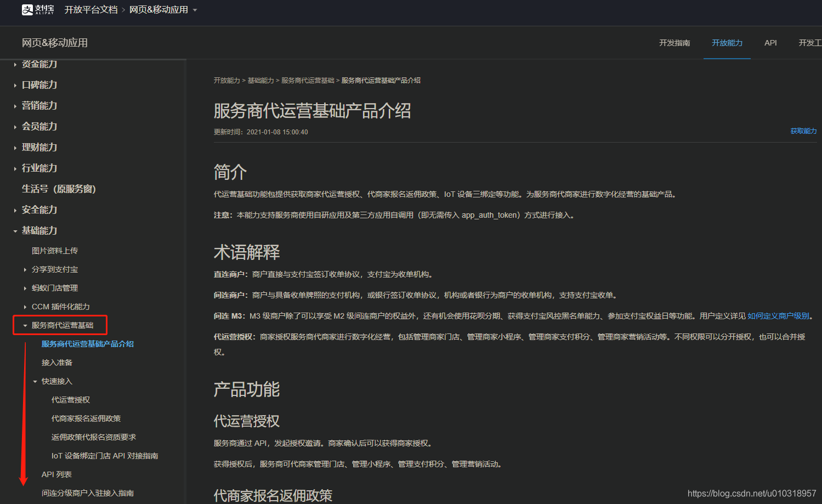Viewport: 822px width, 504px height.
Task: Open 营销能力 sidebar item
Action: 39,106
